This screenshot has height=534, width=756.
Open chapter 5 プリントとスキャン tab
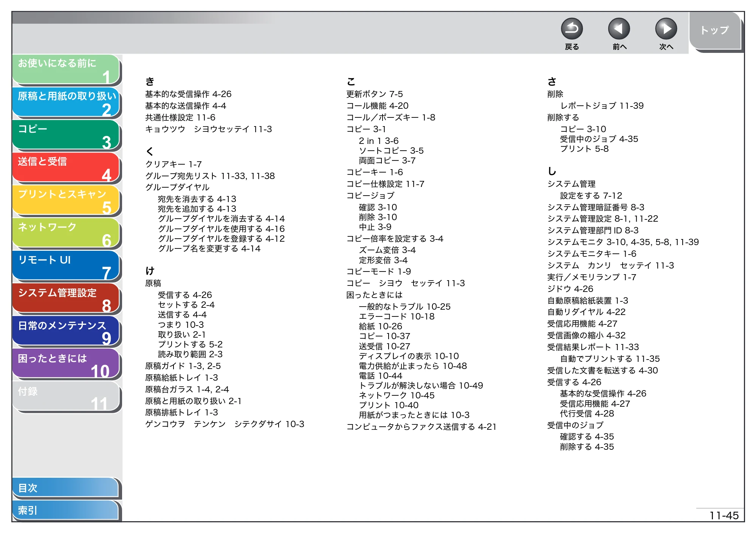coord(66,201)
